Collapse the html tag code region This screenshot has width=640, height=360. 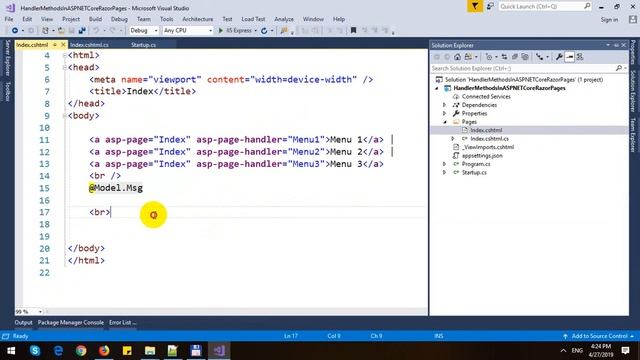(x=64, y=56)
